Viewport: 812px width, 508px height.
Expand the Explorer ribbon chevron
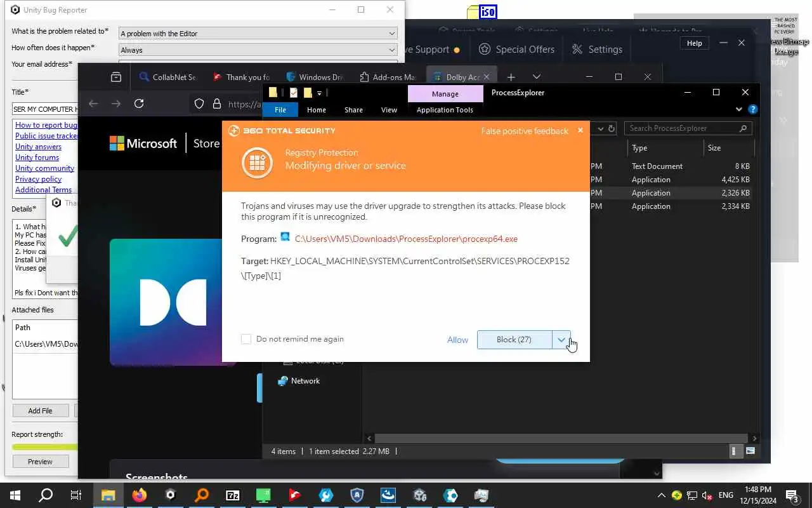coord(739,109)
